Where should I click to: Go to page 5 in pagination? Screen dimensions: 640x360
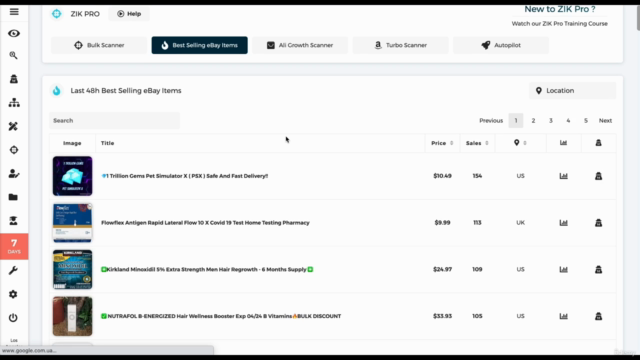click(586, 121)
